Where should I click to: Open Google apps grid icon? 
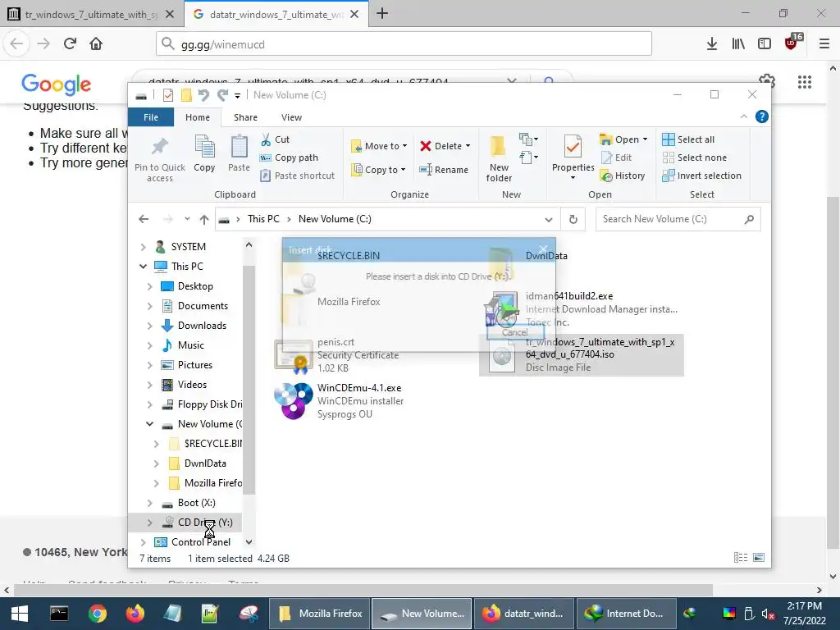pyautogui.click(x=804, y=82)
